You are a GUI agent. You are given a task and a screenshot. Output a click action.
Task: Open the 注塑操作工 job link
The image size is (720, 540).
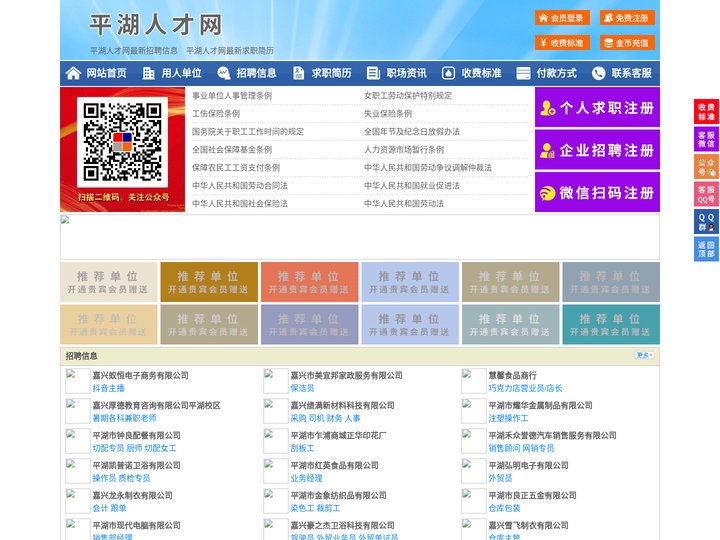[508, 418]
